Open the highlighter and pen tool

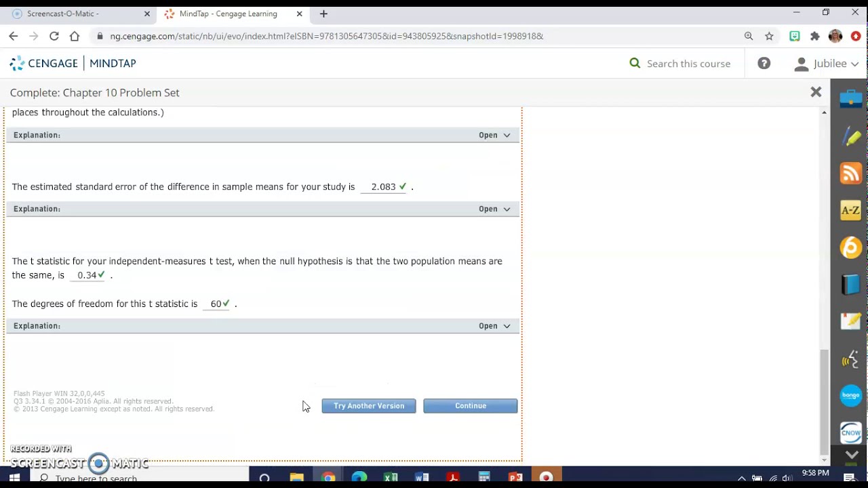850,136
